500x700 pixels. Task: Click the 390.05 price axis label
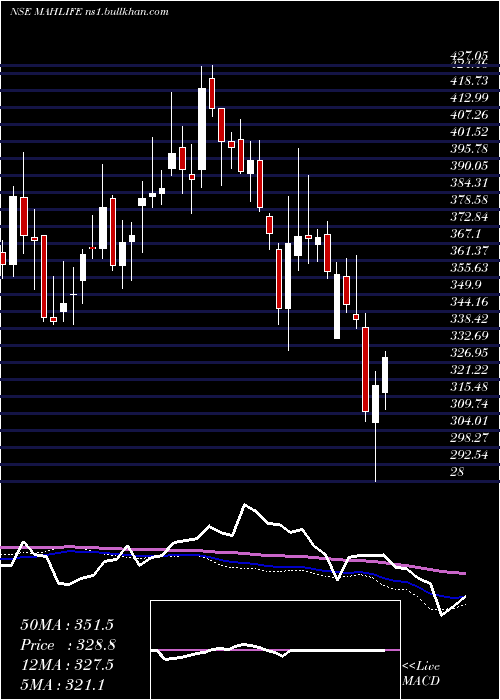pos(469,166)
